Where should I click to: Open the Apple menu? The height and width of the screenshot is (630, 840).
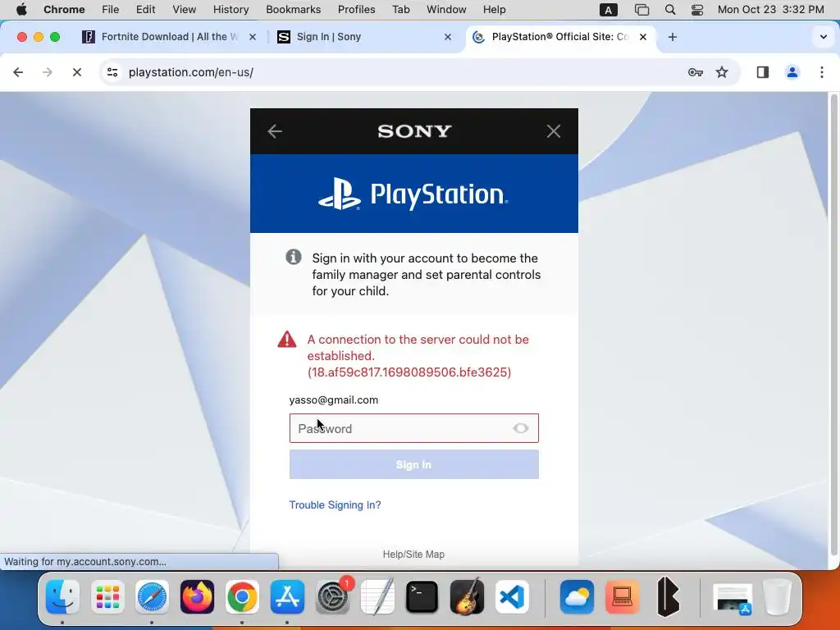pos(21,10)
